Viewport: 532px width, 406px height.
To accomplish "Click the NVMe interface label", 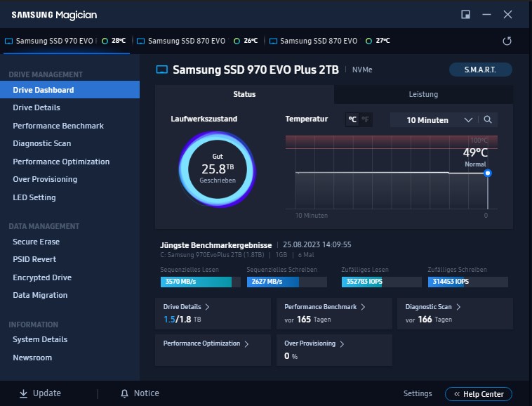I will (x=362, y=70).
